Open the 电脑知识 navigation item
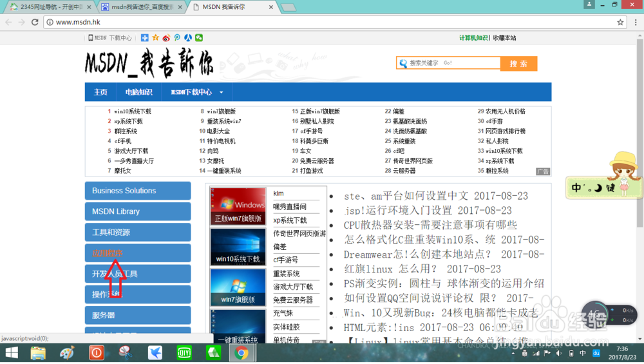Image resolution: width=644 pixels, height=364 pixels. (139, 92)
